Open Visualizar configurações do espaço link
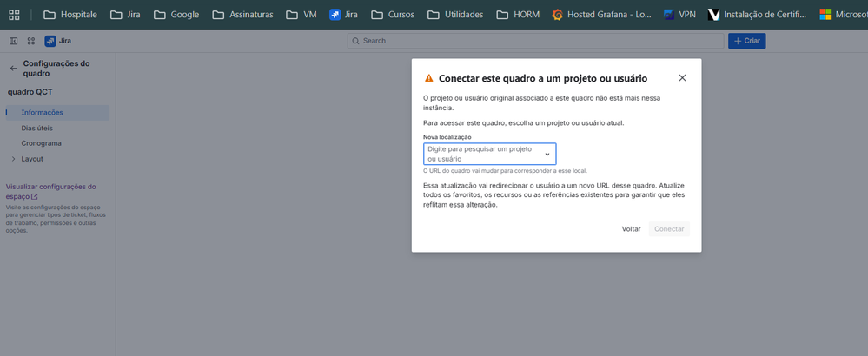The image size is (868, 356). (x=50, y=191)
